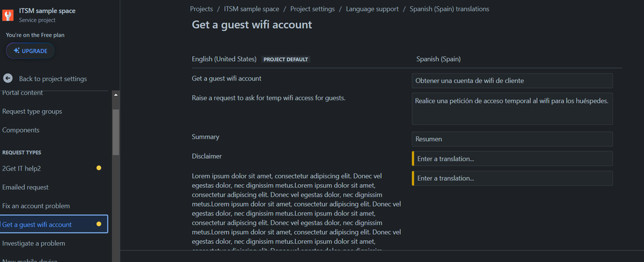Click the sidebar scroll-up arrow
Viewport: 644px width, 262px height.
[116, 95]
